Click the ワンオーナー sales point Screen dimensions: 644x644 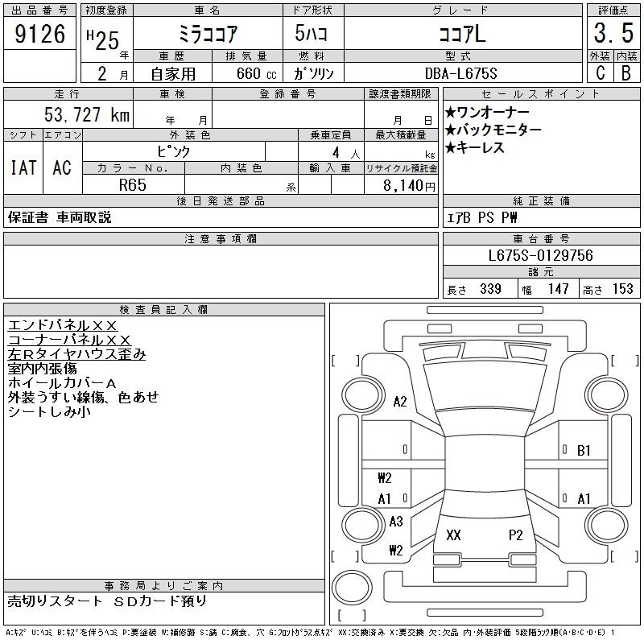tap(492, 112)
